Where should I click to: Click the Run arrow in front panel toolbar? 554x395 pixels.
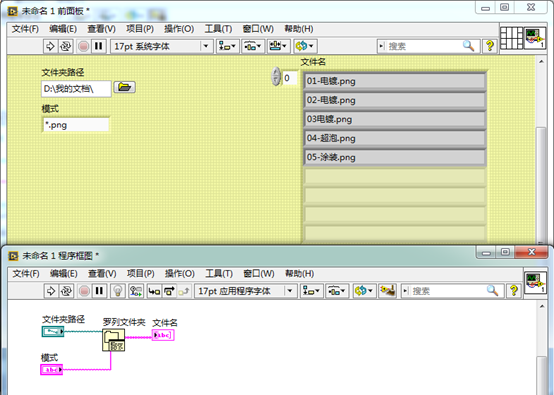click(50, 46)
